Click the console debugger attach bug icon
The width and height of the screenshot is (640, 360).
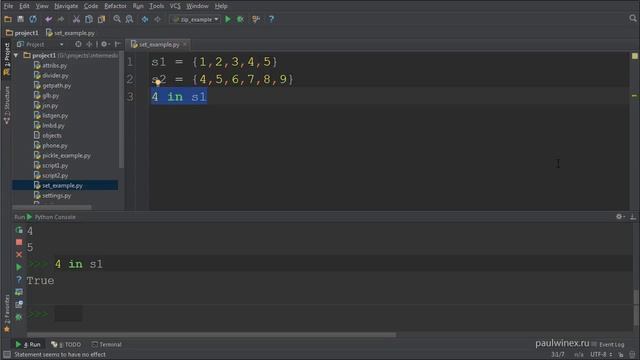pos(19,317)
